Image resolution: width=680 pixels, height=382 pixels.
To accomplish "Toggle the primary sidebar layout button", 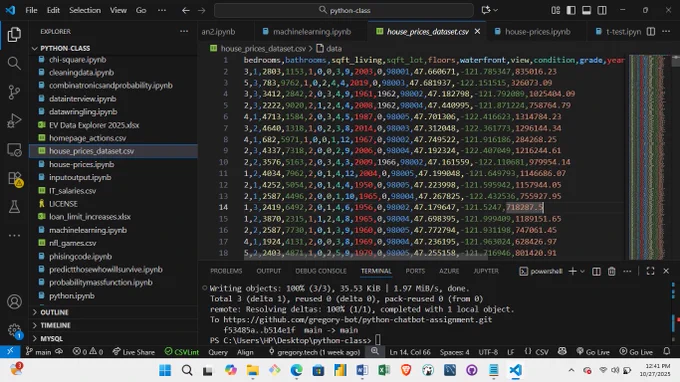I will pyautogui.click(x=571, y=10).
